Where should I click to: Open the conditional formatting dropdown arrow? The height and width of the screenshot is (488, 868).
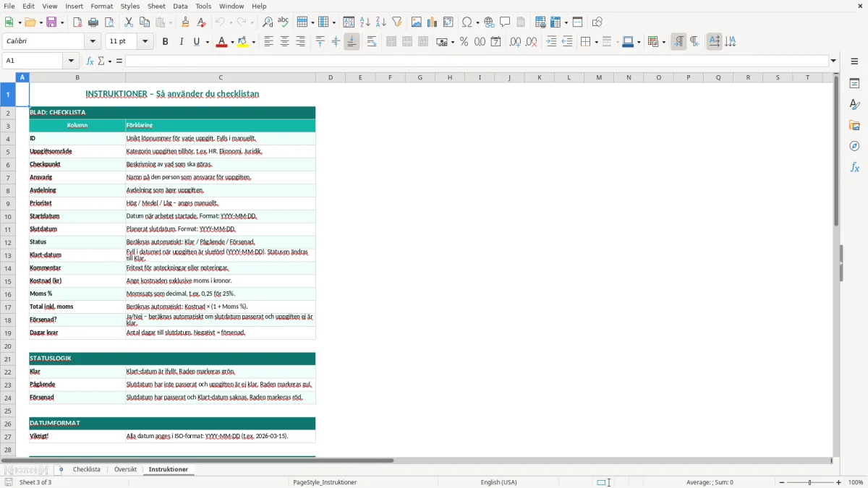coord(663,42)
